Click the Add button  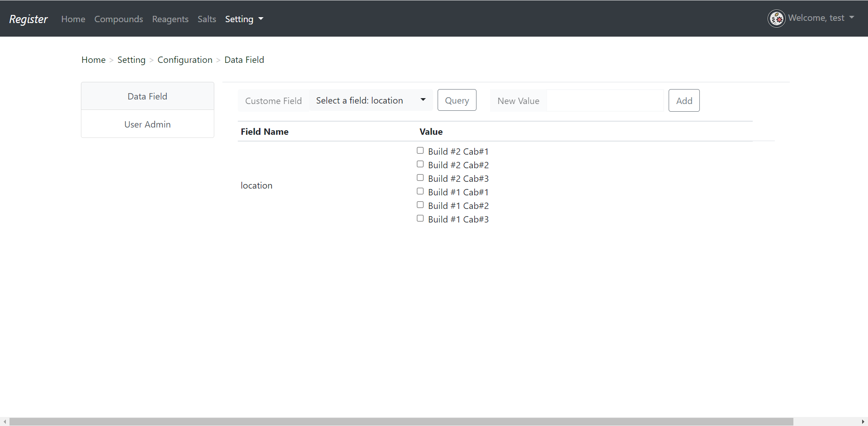point(684,100)
